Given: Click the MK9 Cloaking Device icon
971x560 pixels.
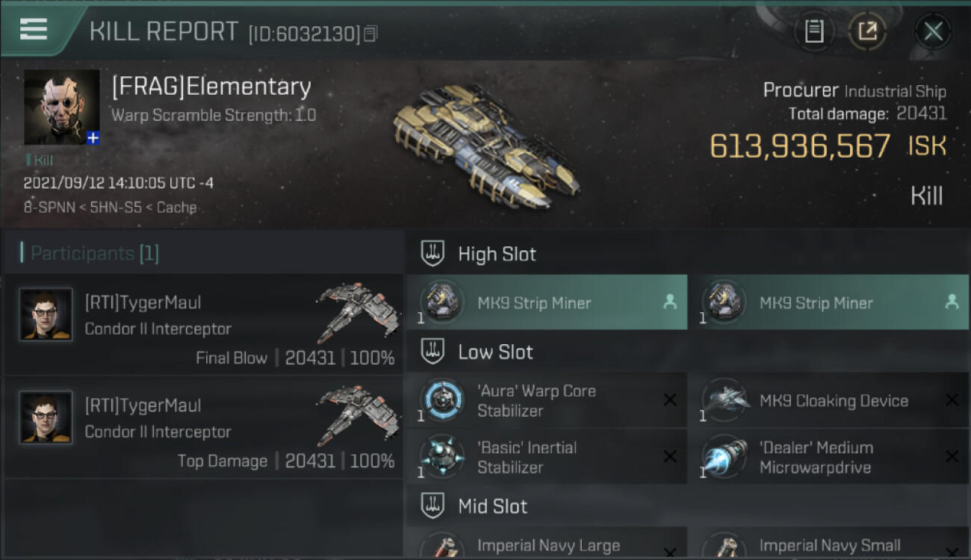Looking at the screenshot, I should pyautogui.click(x=723, y=400).
